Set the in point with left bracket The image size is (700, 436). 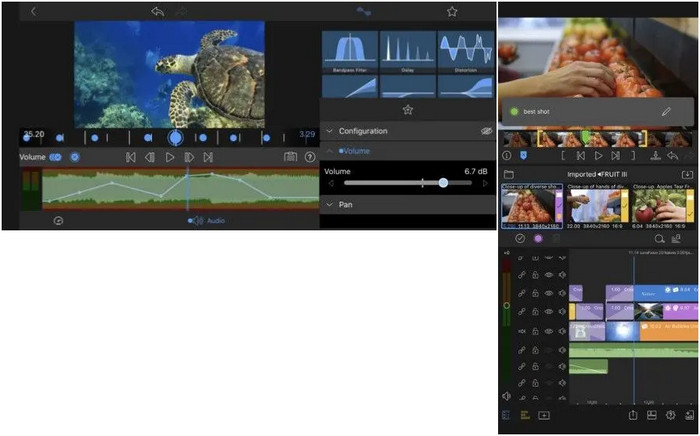[x=563, y=156]
